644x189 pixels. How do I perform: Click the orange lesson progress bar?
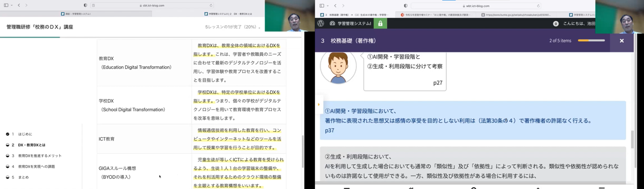pyautogui.click(x=591, y=40)
